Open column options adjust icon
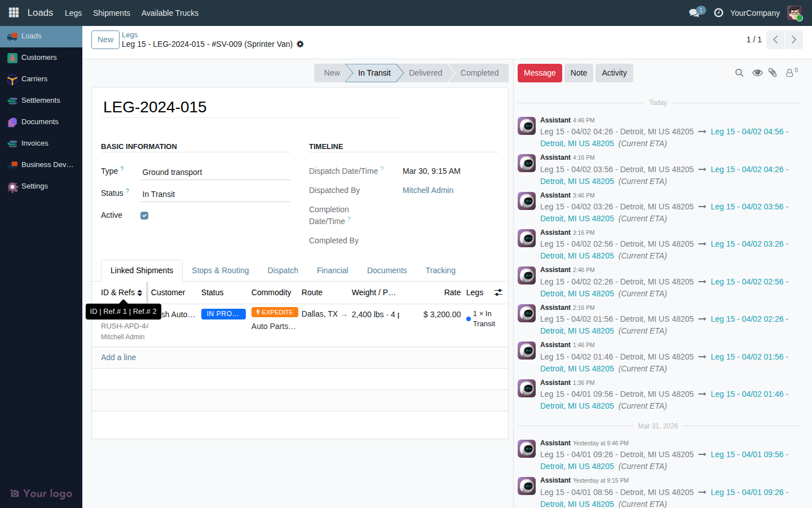The height and width of the screenshot is (508, 812). (498, 292)
